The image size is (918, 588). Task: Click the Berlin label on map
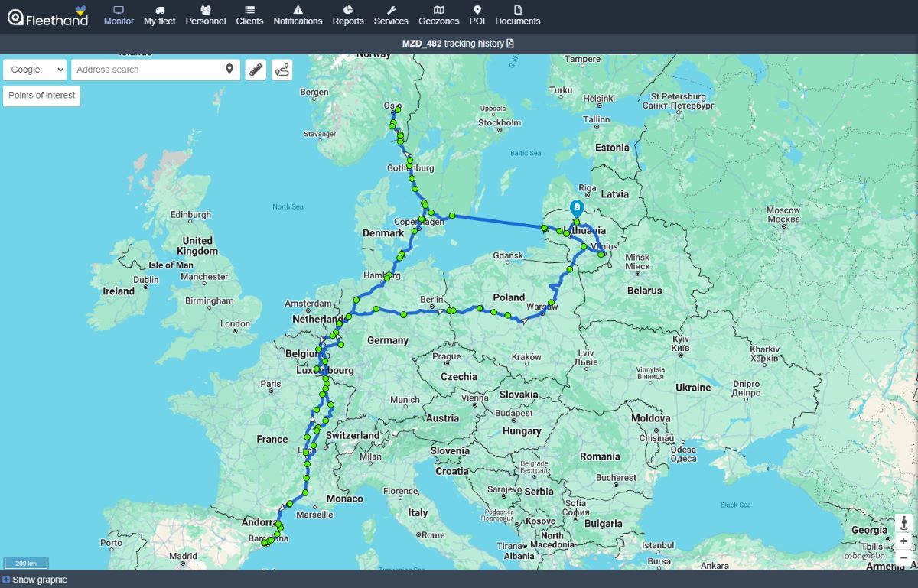coord(432,300)
